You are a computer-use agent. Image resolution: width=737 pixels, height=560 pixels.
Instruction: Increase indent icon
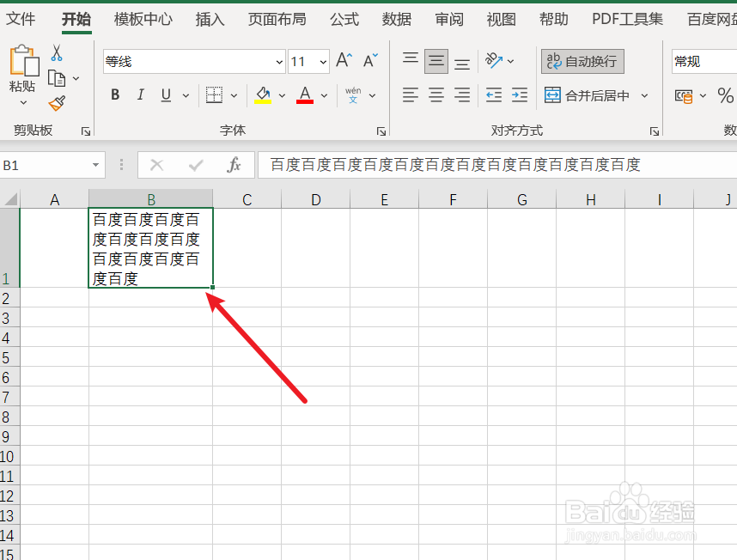(520, 95)
